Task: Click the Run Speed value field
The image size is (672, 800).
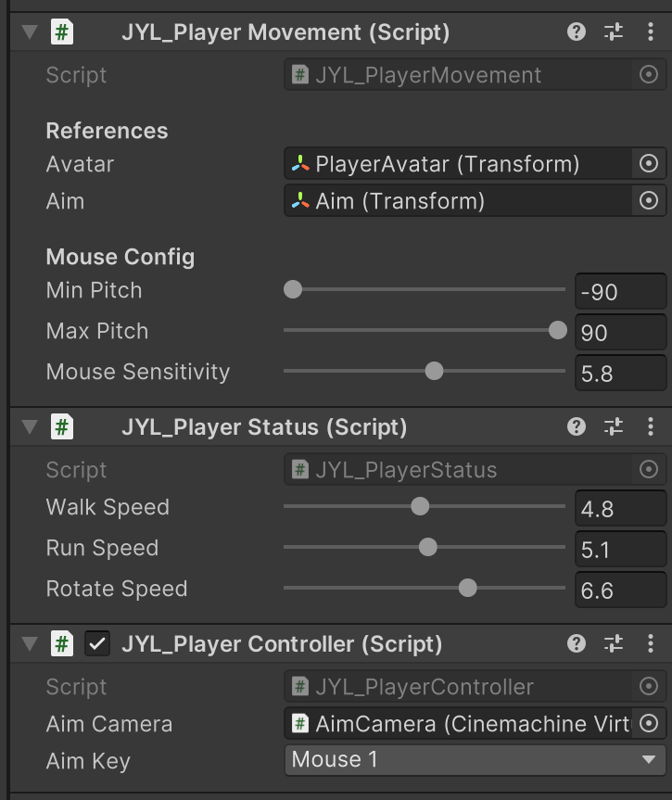Action: coord(619,550)
